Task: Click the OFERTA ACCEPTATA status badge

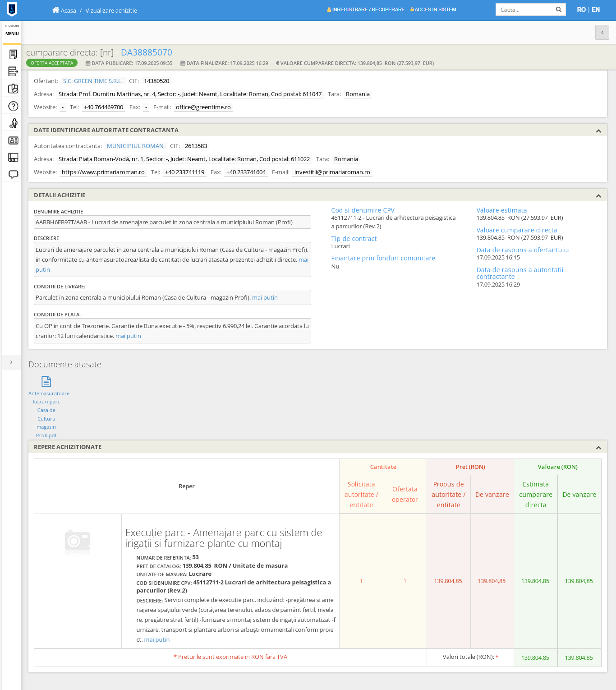Action: pos(52,63)
